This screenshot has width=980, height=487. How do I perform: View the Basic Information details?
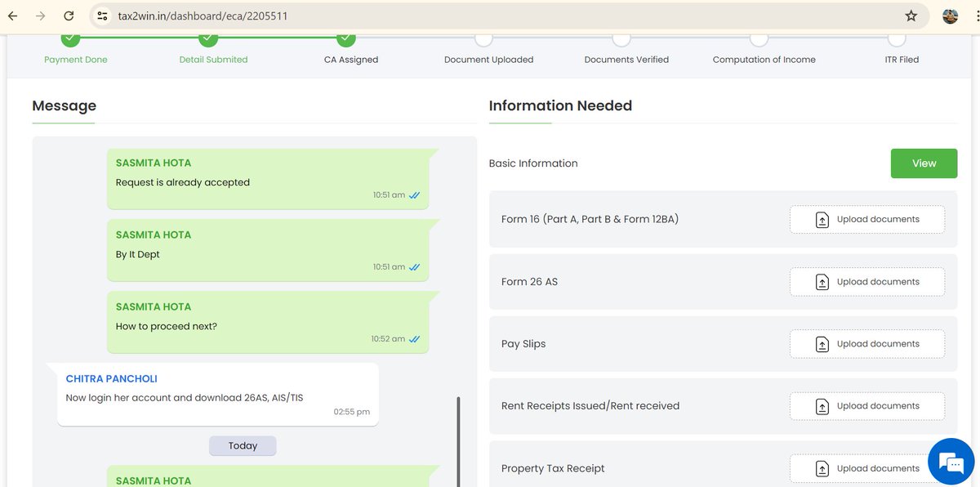pyautogui.click(x=924, y=163)
